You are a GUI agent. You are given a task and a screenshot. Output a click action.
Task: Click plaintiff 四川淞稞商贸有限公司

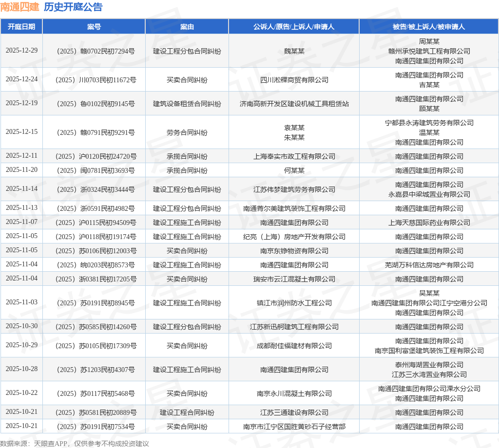click(x=294, y=80)
